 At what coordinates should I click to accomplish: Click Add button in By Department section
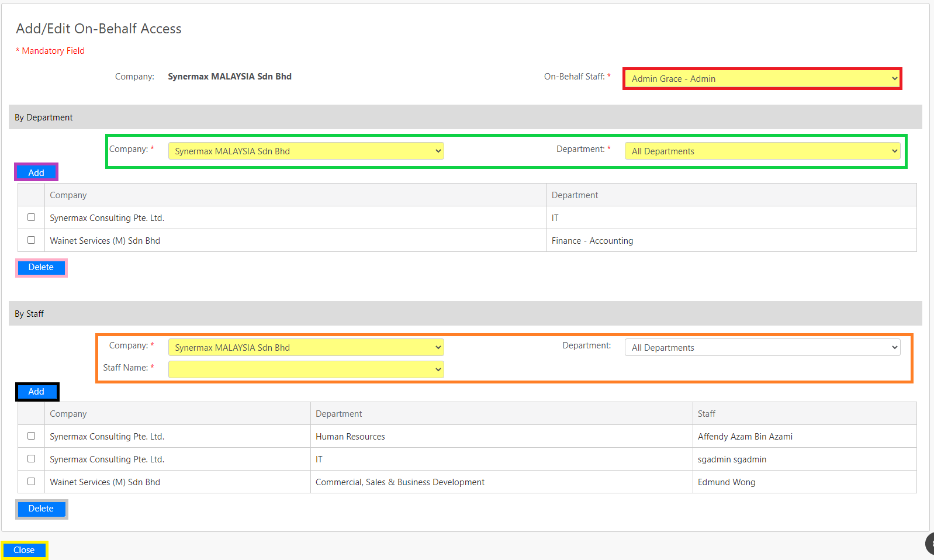click(x=36, y=172)
